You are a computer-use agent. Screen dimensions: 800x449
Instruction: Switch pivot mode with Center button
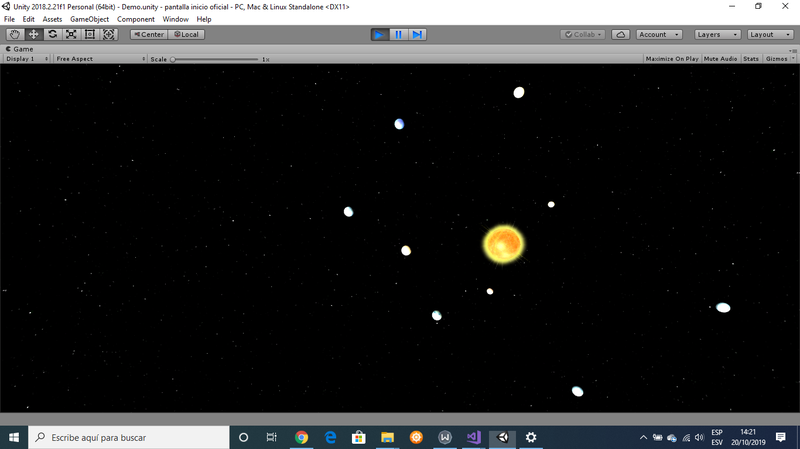[148, 34]
